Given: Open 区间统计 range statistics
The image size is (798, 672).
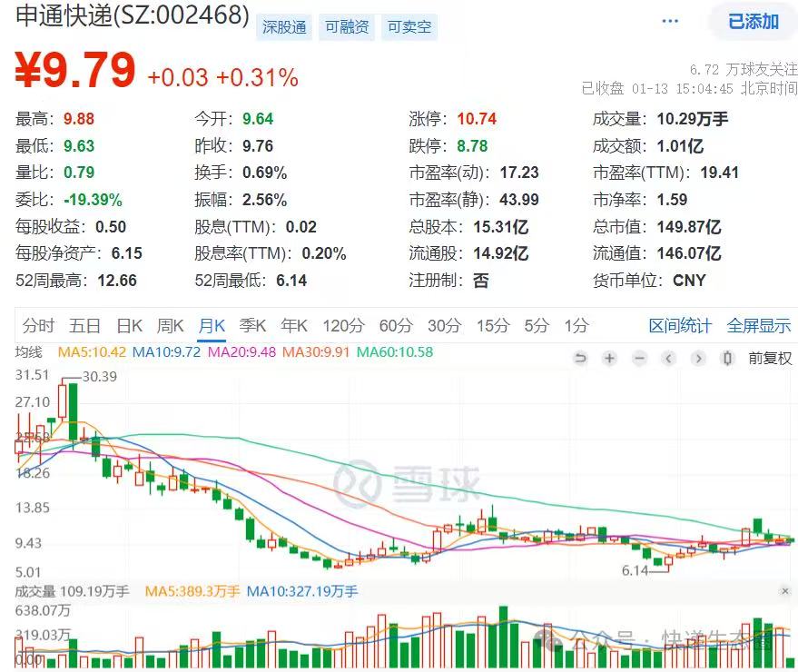Looking at the screenshot, I should click(x=680, y=326).
